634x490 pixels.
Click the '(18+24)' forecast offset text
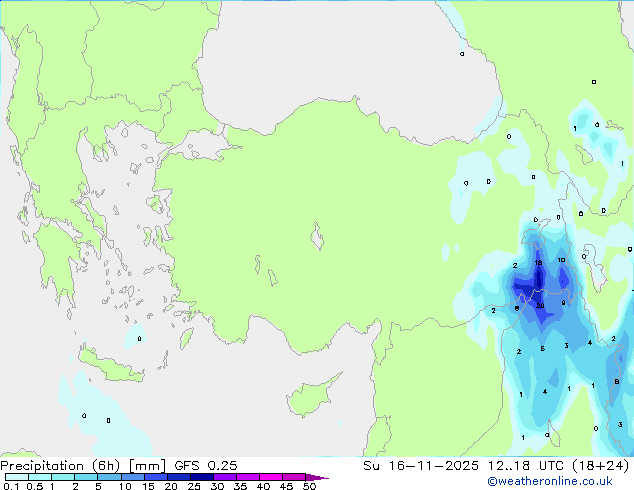[x=601, y=466]
